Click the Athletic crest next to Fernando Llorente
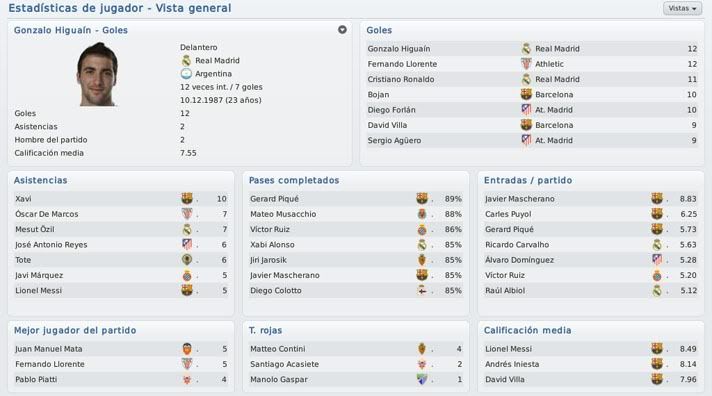Image resolution: width=712 pixels, height=396 pixels. tap(526, 64)
